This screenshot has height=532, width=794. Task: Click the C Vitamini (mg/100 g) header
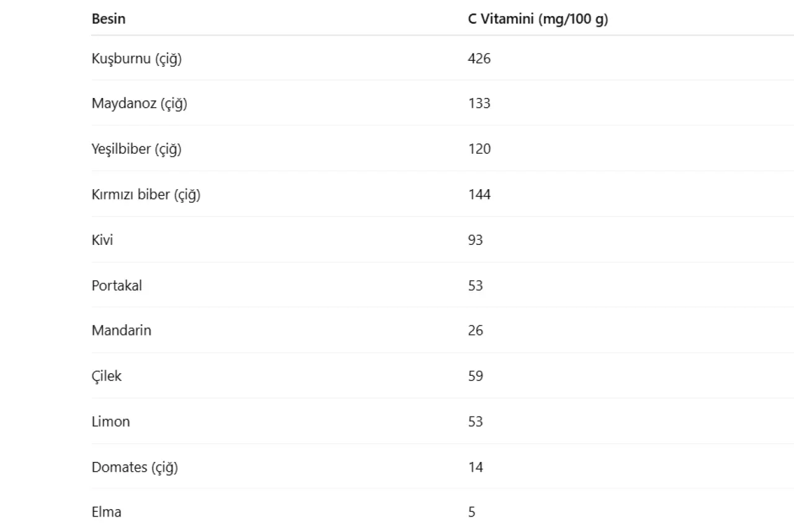tap(538, 19)
